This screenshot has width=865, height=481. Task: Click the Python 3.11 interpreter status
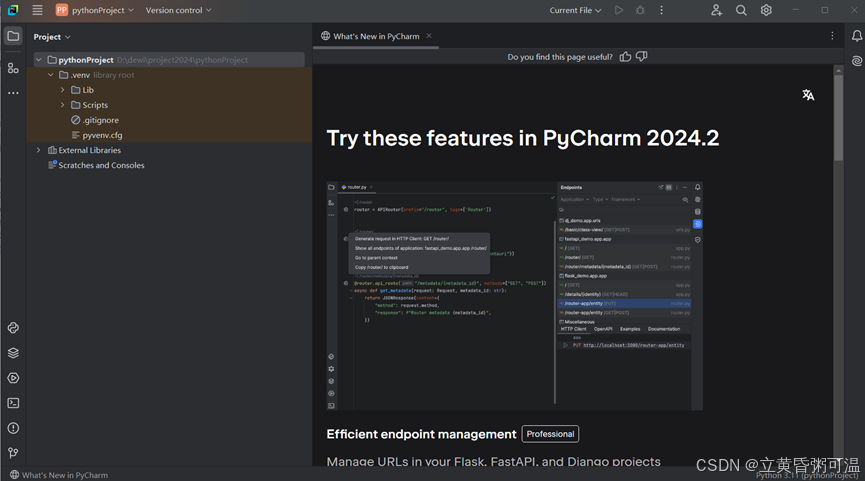tap(807, 475)
